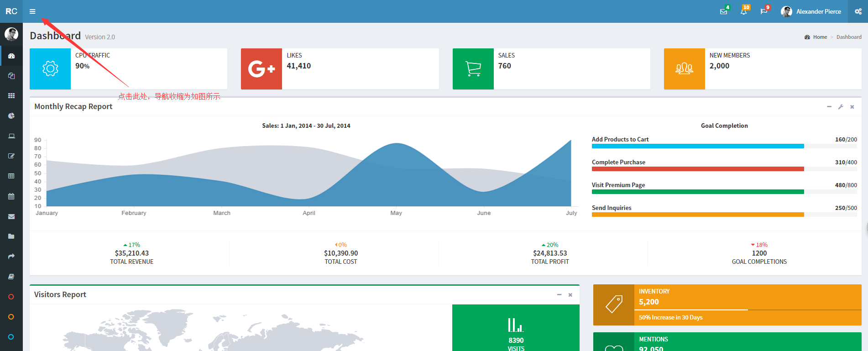Click the Goal Completion heading
This screenshot has width=868, height=351.
tap(724, 126)
